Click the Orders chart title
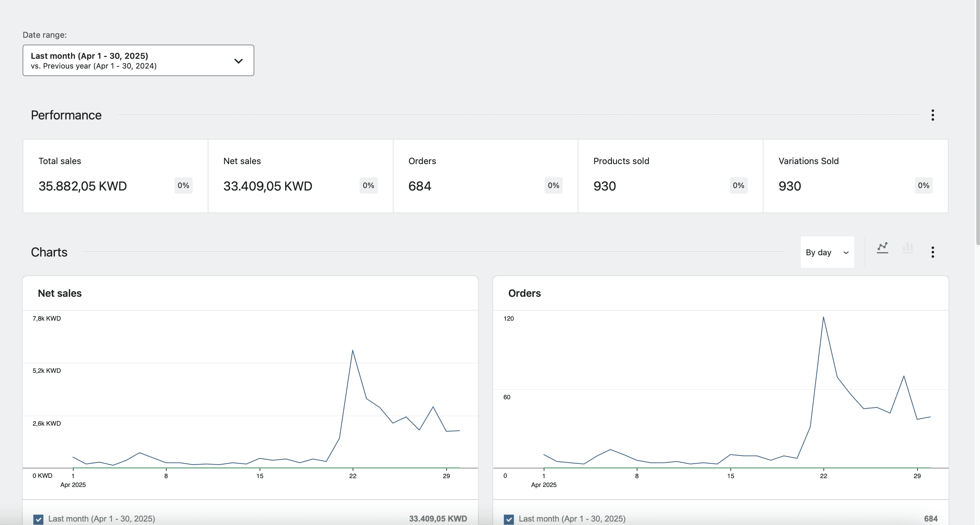Viewport: 980px width, 525px height. click(524, 293)
